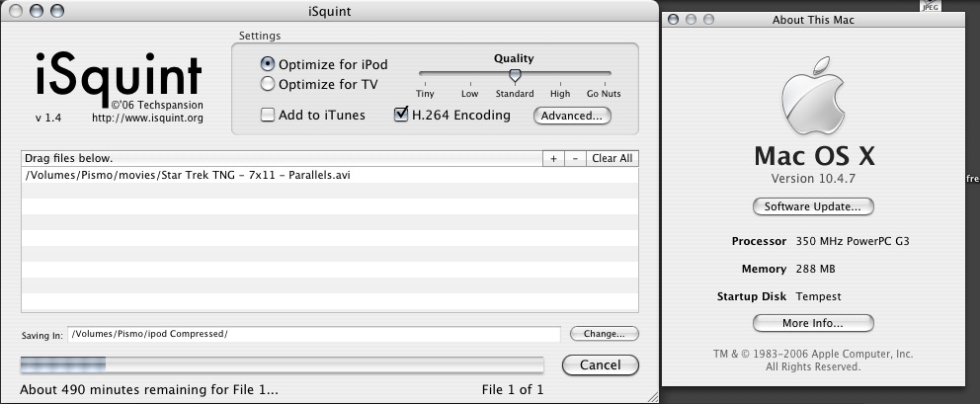
Task: Open the Advanced... settings
Action: [x=572, y=116]
